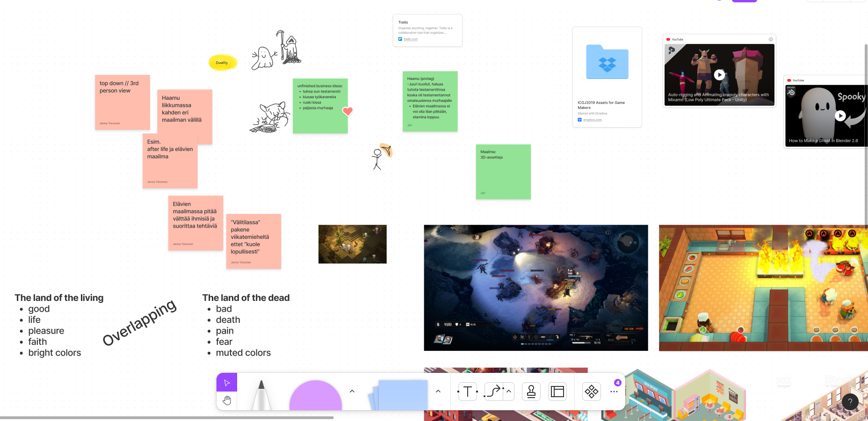Click info icon on first YouTube card
The image size is (868, 421).
pos(771,39)
